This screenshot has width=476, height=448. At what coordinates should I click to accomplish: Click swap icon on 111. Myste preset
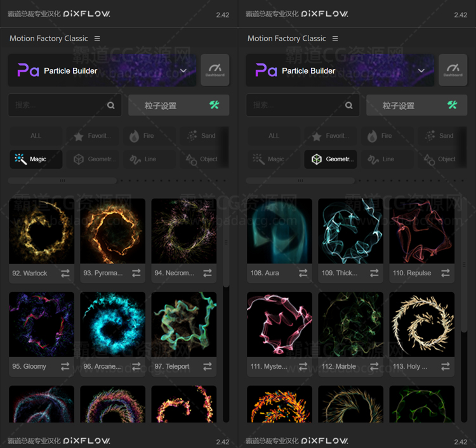[303, 367]
